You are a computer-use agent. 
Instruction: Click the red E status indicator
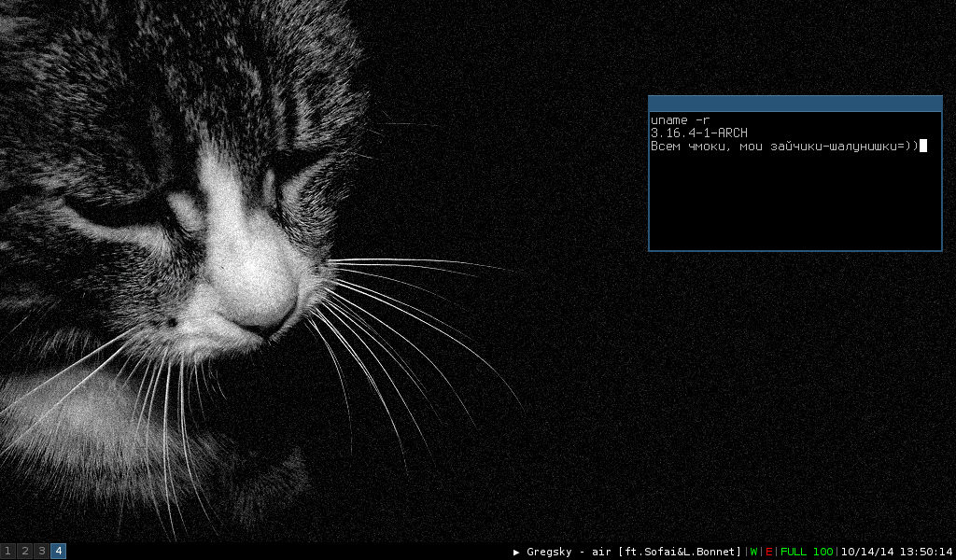click(x=769, y=553)
